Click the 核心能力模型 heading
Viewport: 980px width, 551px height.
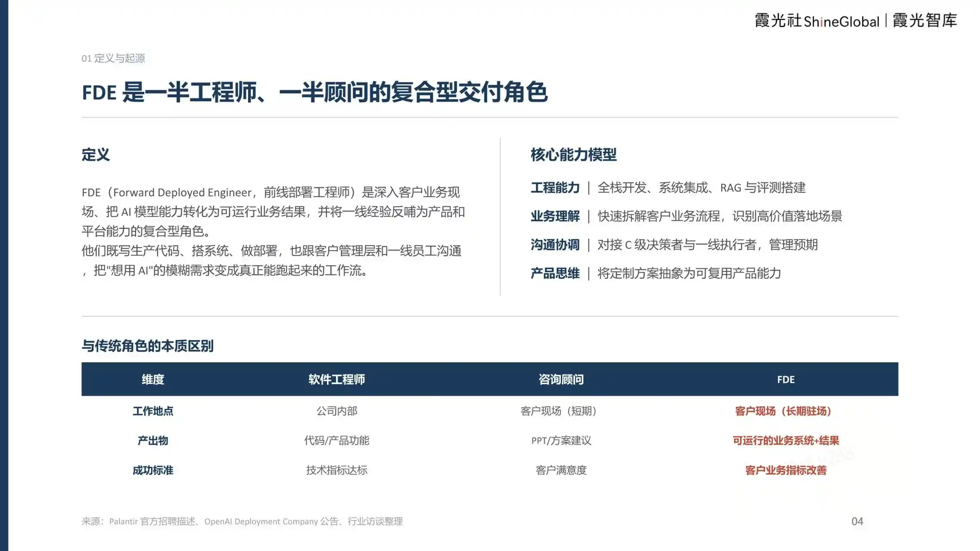click(573, 155)
